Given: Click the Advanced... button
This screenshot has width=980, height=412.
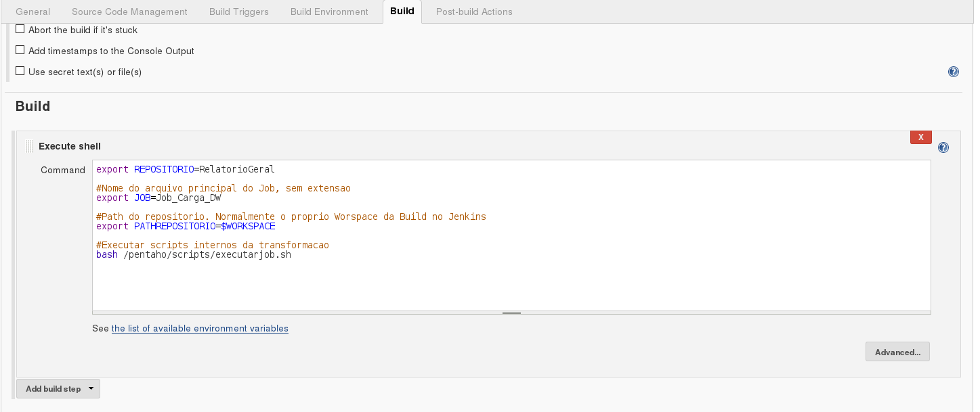Looking at the screenshot, I should 897,352.
